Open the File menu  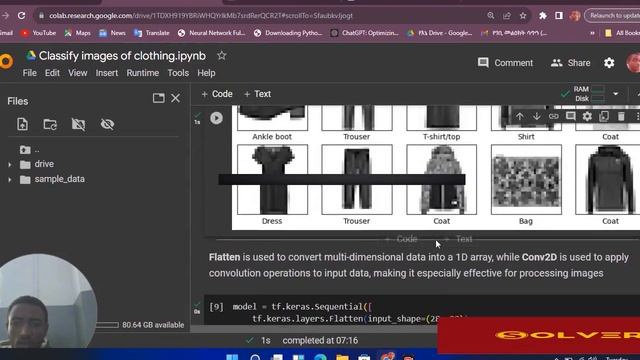(29, 73)
